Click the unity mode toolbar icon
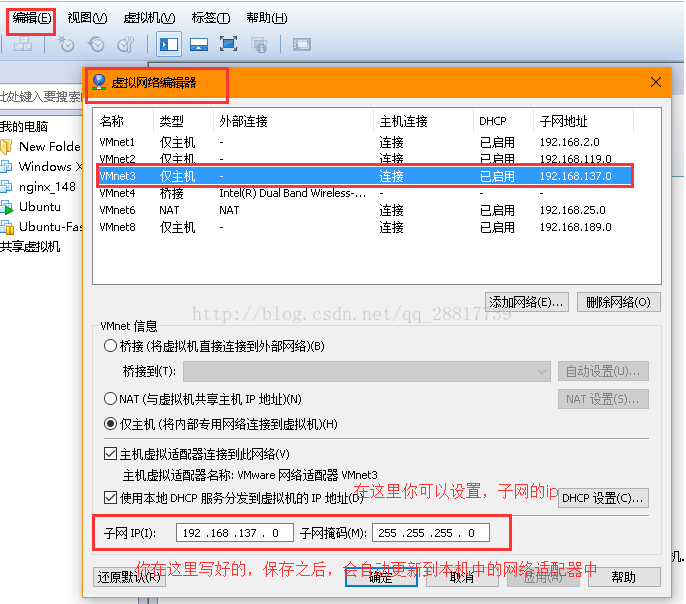Image resolution: width=686 pixels, height=604 pixels. pos(259,44)
